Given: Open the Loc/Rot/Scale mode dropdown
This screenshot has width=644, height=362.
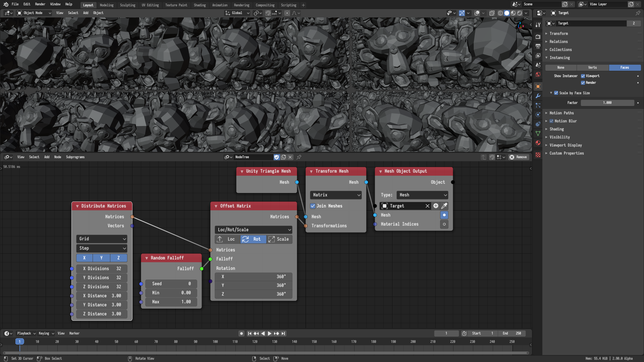Looking at the screenshot, I should 253,229.
